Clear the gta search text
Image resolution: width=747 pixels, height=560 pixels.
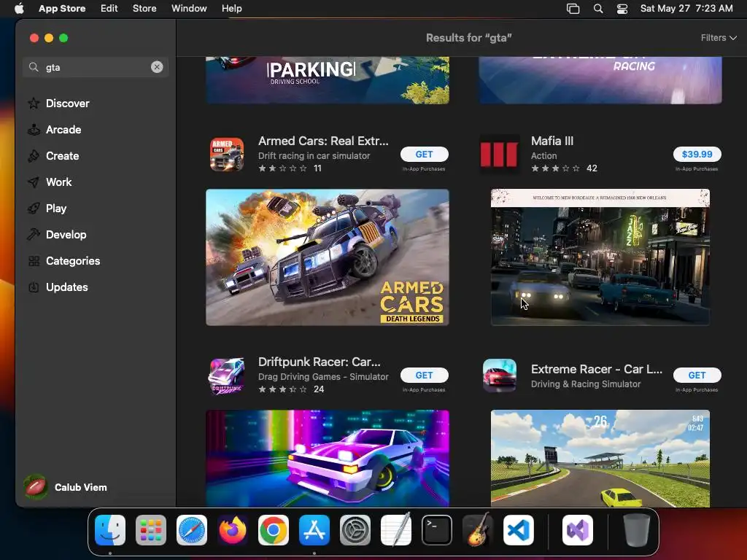tap(157, 67)
